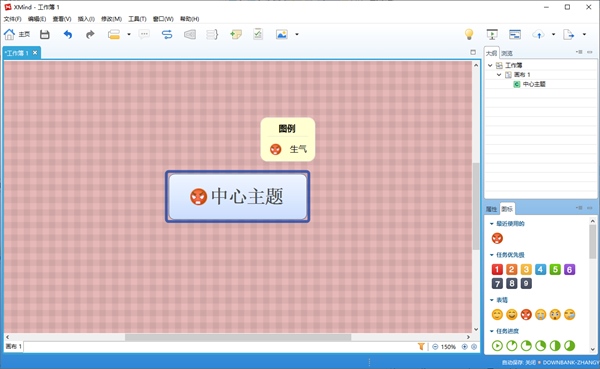The image size is (600, 369).
Task: Zoom out with the minus icon
Action: 435,347
